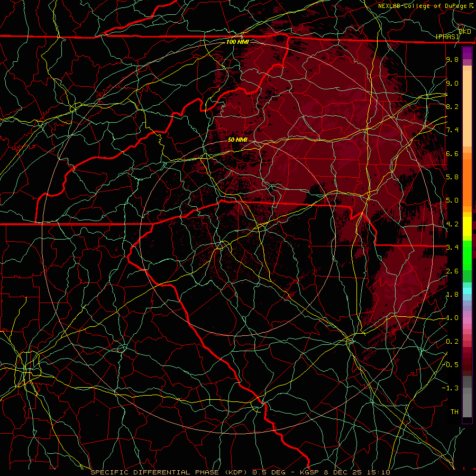
Task: Click the NEXLAB-College of DuPage credit text
Action: [x=422, y=6]
